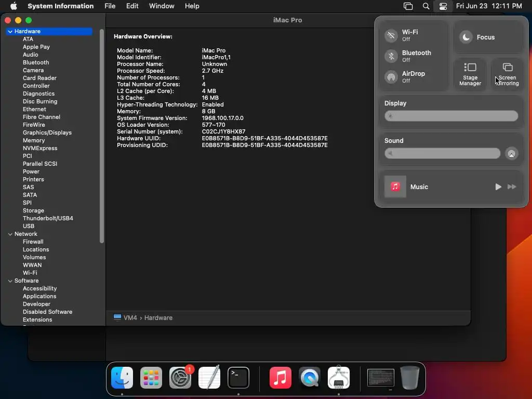Collapse the Software section
The width and height of the screenshot is (532, 399).
pos(10,281)
